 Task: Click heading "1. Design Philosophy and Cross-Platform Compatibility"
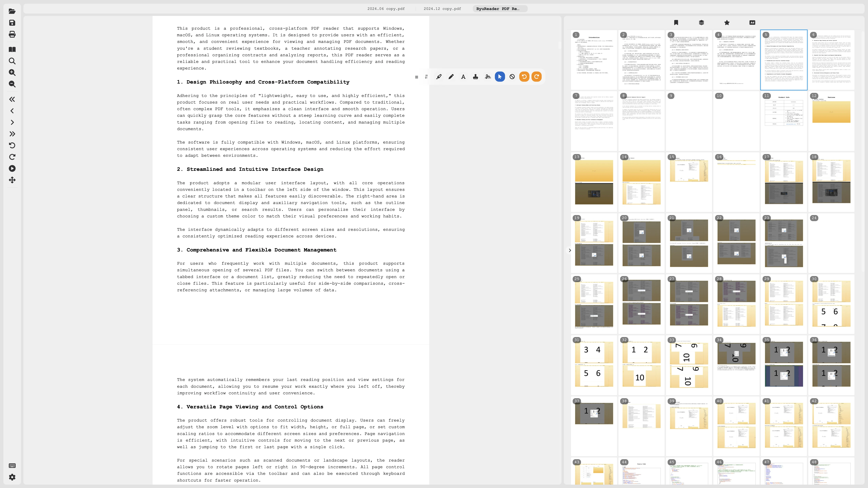click(x=263, y=82)
